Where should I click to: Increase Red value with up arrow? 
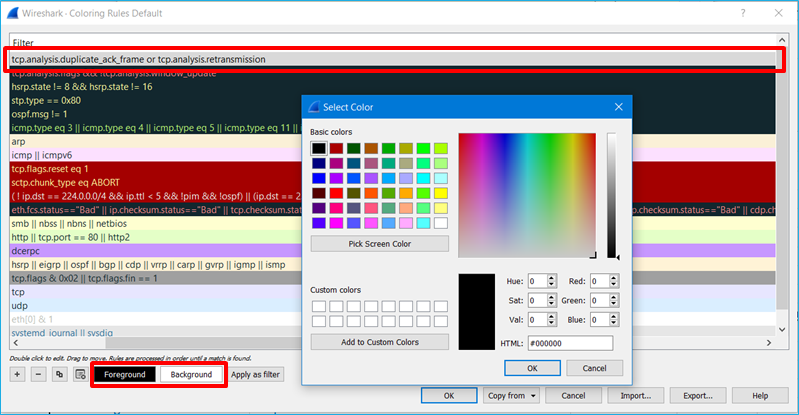[x=614, y=278]
